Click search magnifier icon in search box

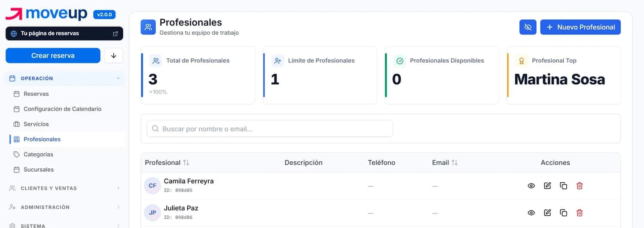155,128
